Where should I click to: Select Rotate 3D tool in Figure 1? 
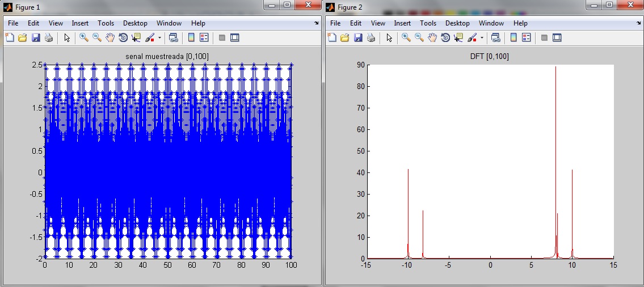[x=123, y=38]
